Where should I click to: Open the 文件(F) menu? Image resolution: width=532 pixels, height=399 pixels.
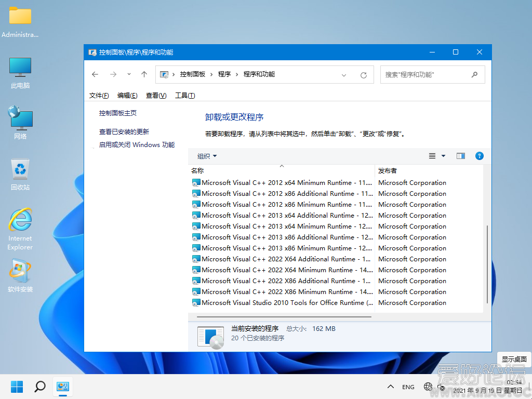pos(99,96)
